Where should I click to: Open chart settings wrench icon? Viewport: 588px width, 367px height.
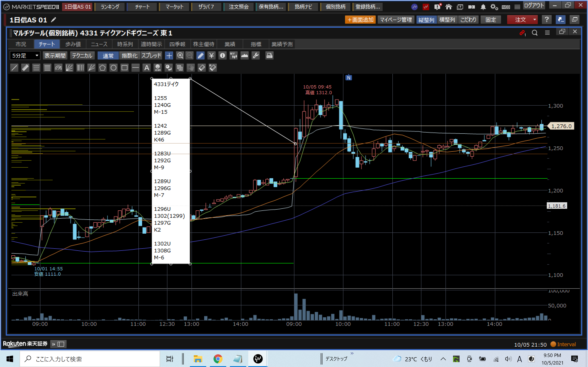point(256,56)
